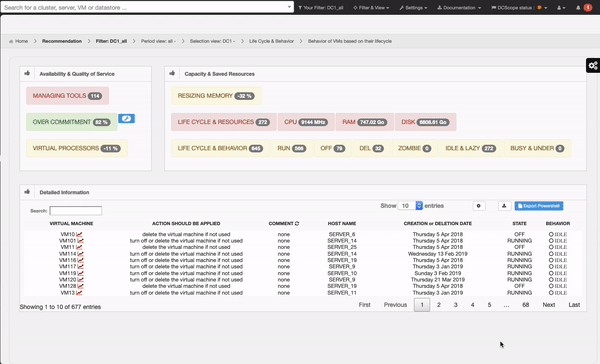Open the chart icon next to VM114

pos(80,254)
